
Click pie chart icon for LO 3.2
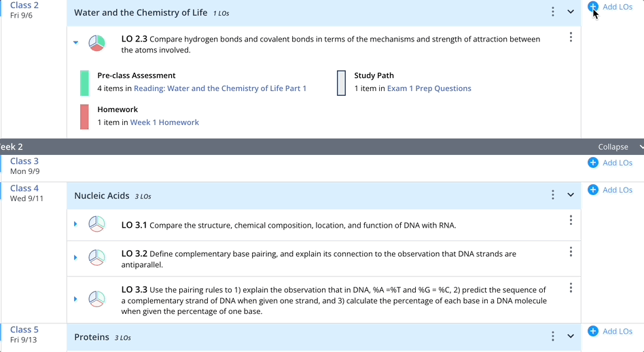pos(97,258)
